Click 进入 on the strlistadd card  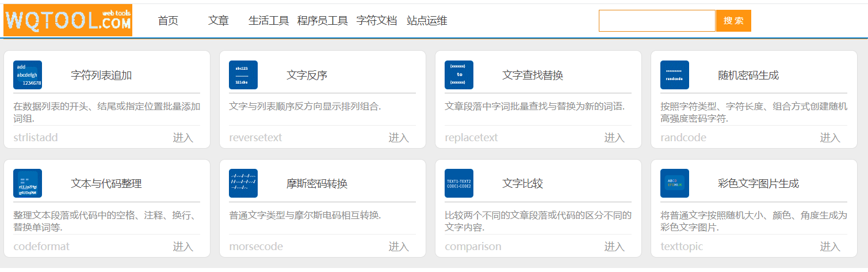(x=183, y=138)
